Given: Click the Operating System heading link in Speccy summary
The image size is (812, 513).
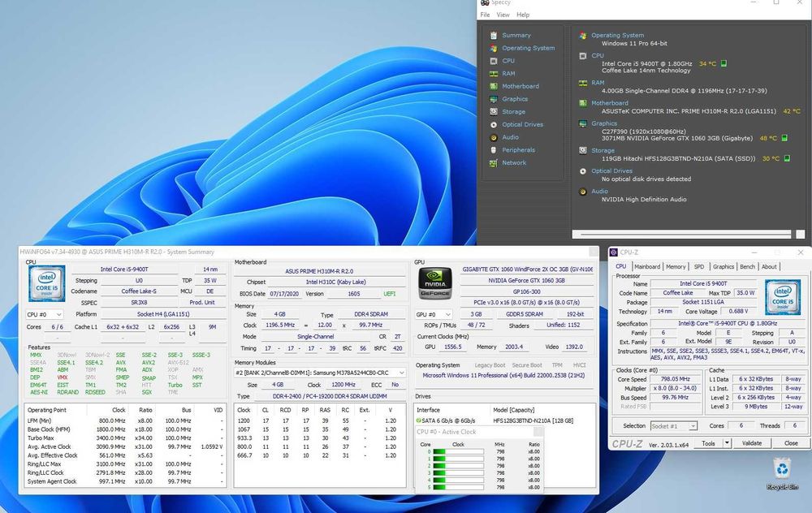Looking at the screenshot, I should click(x=618, y=36).
